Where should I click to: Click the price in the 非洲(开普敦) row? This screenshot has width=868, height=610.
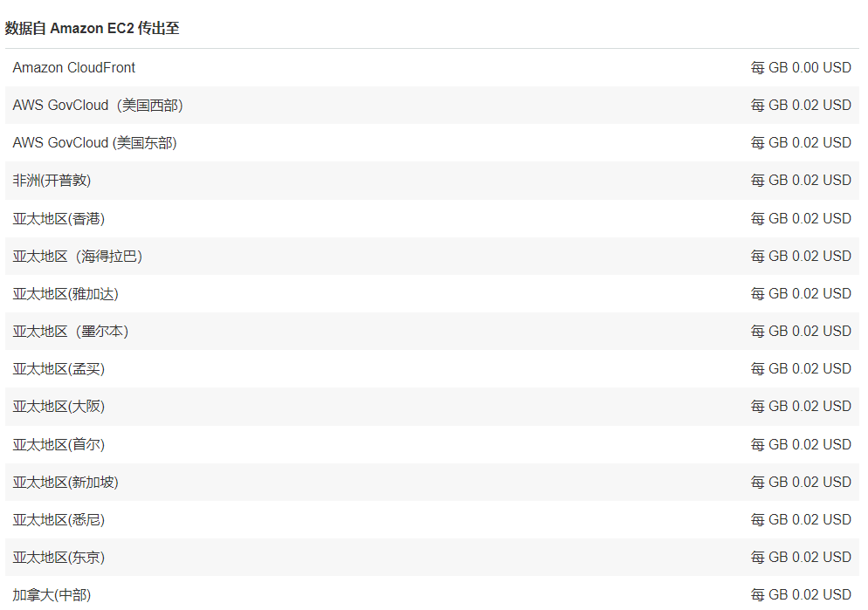point(801,181)
